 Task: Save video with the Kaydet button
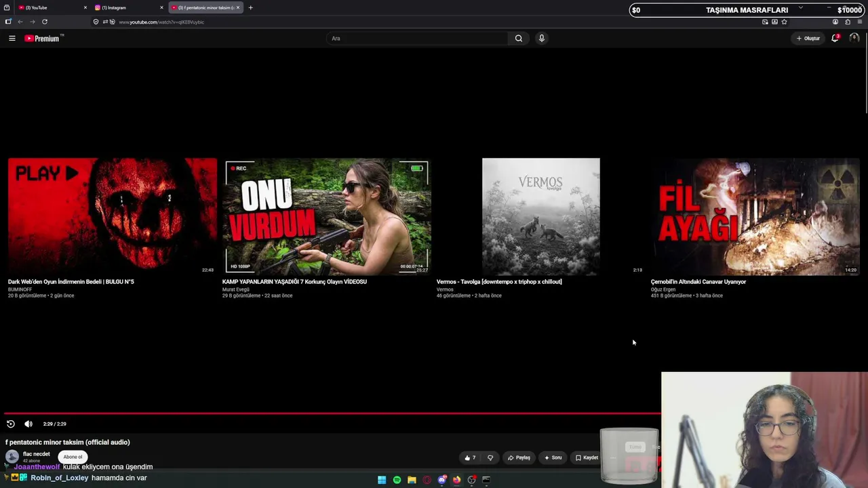(587, 457)
